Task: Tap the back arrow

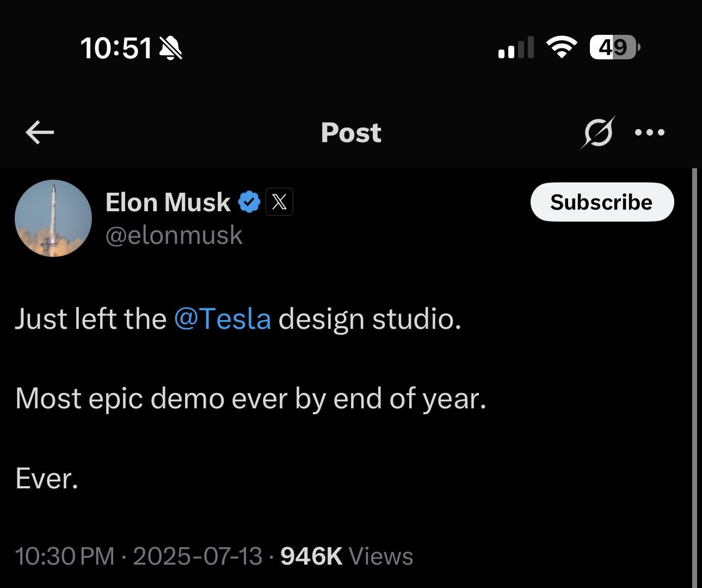Action: (x=40, y=132)
